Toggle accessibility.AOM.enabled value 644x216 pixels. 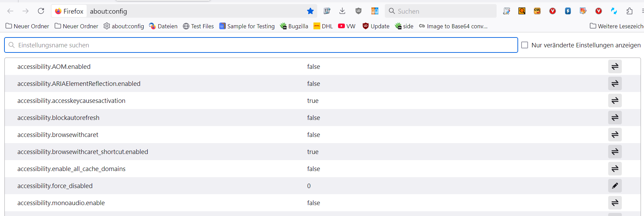[x=615, y=66]
